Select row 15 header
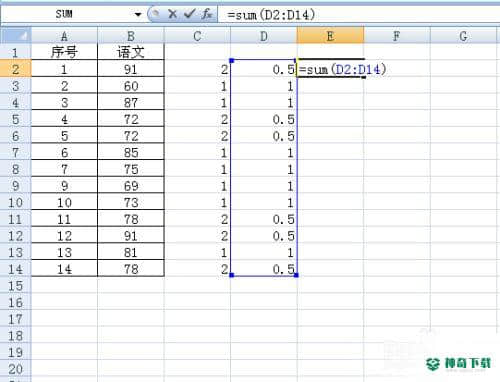500x382 pixels. 16,286
